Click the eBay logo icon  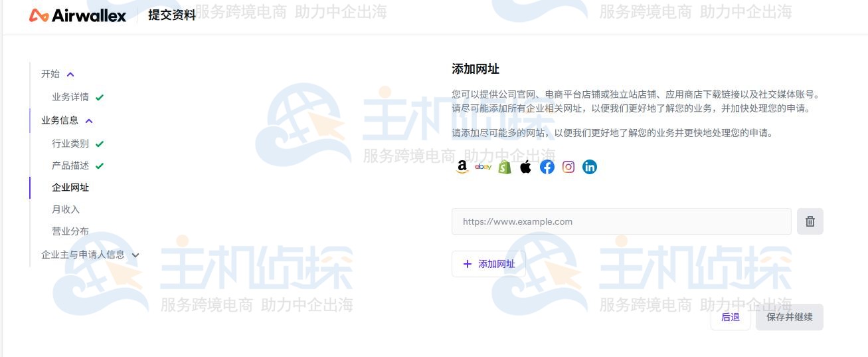pyautogui.click(x=483, y=167)
